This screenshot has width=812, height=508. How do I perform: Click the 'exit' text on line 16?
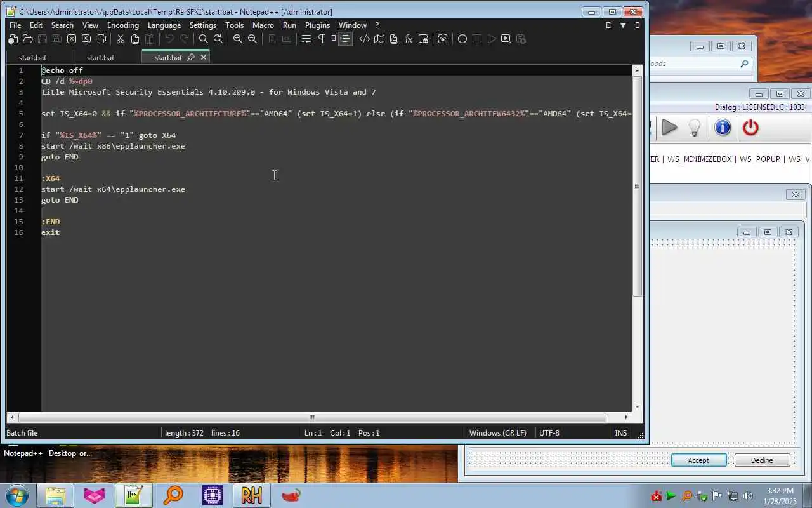pos(51,232)
